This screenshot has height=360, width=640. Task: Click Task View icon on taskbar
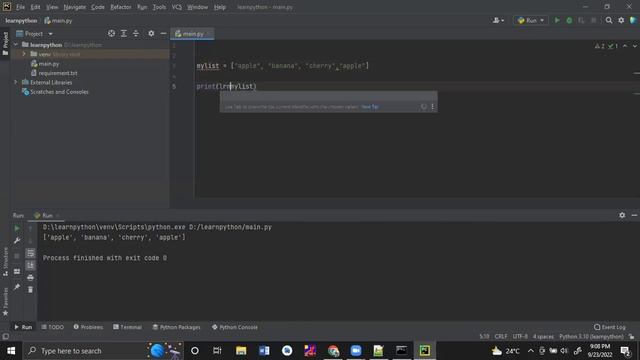pos(217,351)
